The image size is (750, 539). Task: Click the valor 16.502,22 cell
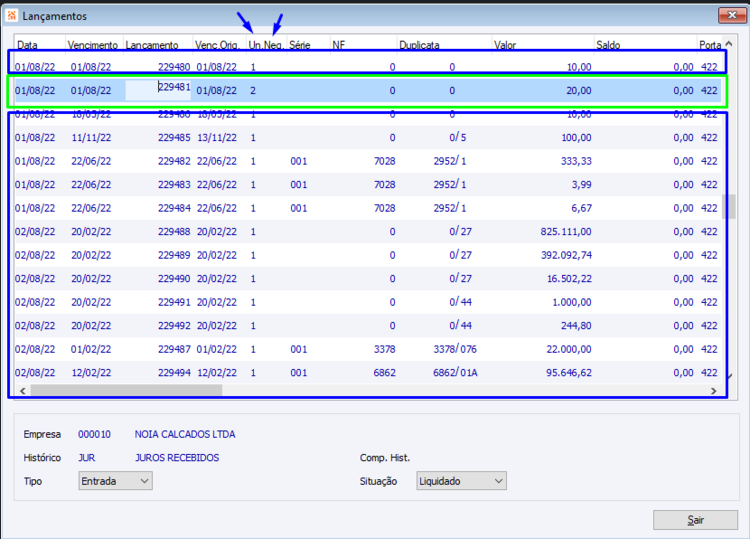pos(569,278)
